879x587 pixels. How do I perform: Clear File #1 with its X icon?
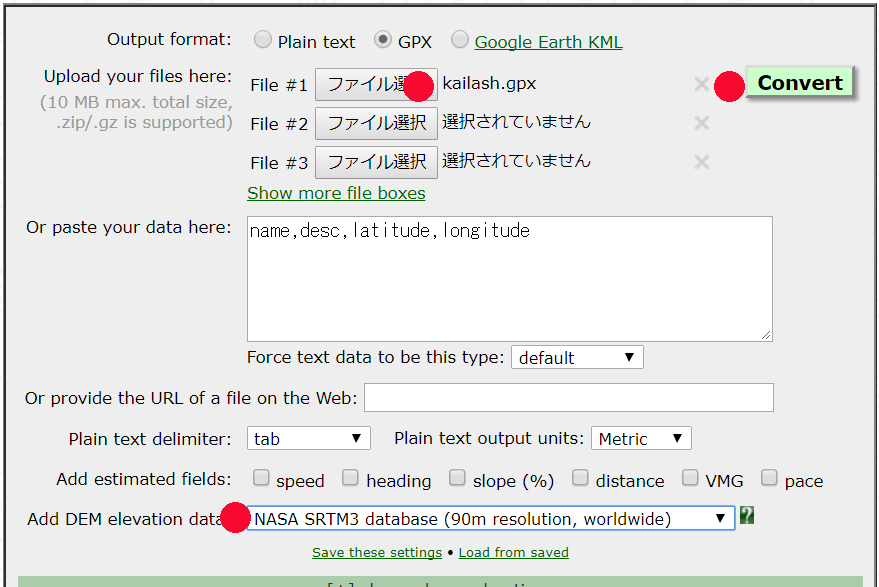click(x=701, y=84)
